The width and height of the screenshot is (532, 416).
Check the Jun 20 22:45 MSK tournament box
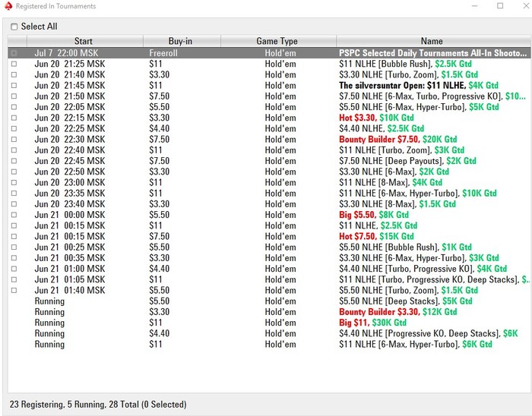pyautogui.click(x=14, y=161)
